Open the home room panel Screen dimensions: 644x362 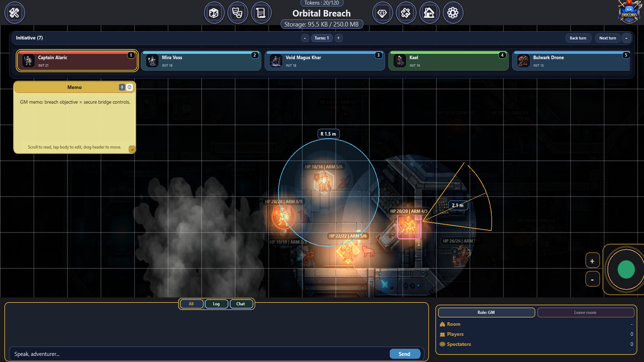tap(429, 12)
